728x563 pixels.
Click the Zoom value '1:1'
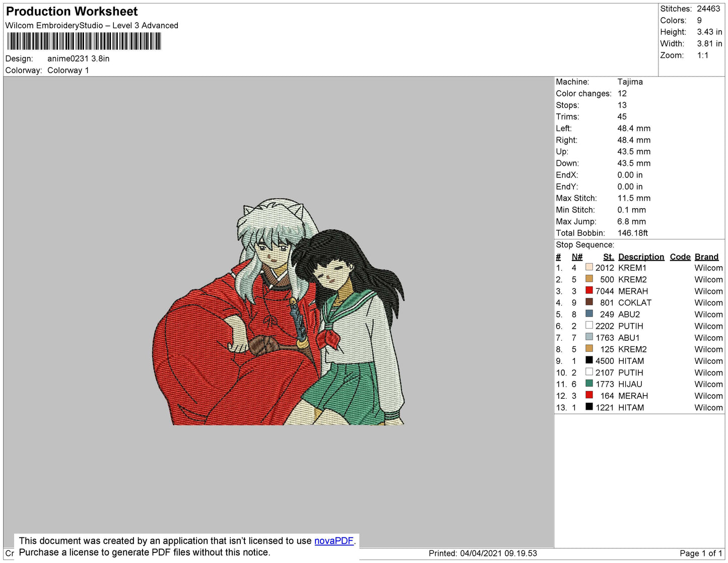coord(703,55)
